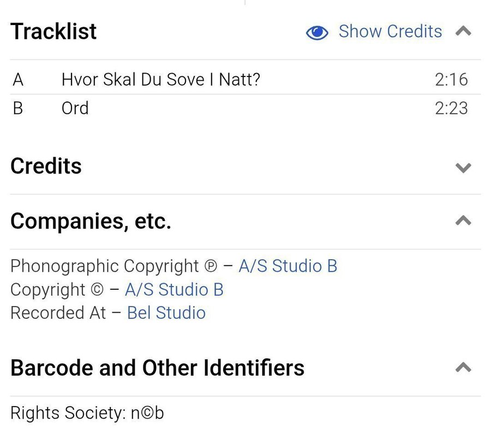Open the Bel Studio link

pos(166,313)
